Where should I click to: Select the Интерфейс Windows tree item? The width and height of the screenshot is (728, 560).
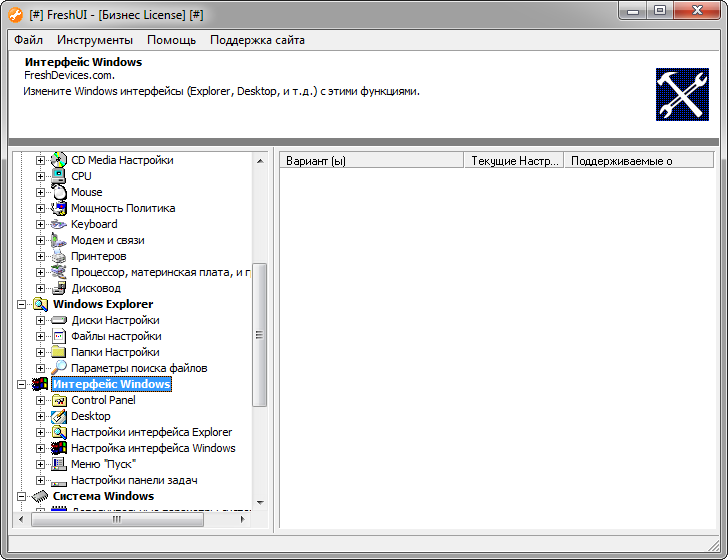(x=111, y=384)
